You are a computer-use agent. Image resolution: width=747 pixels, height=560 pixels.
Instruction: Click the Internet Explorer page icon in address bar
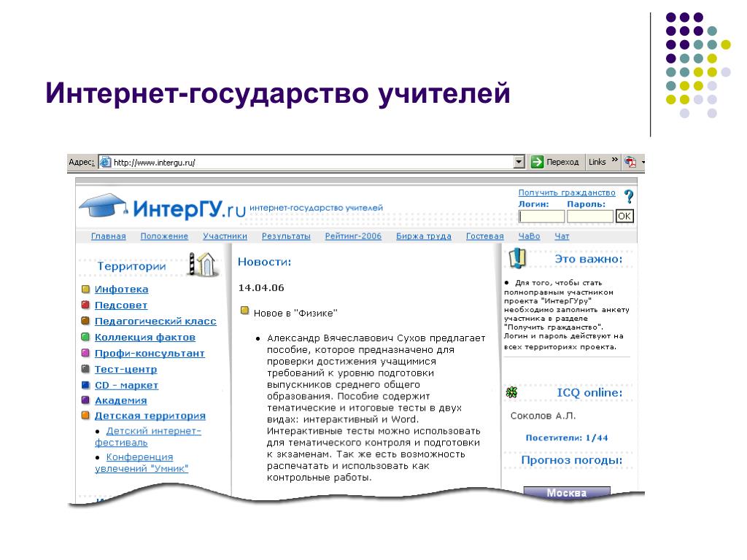click(105, 162)
